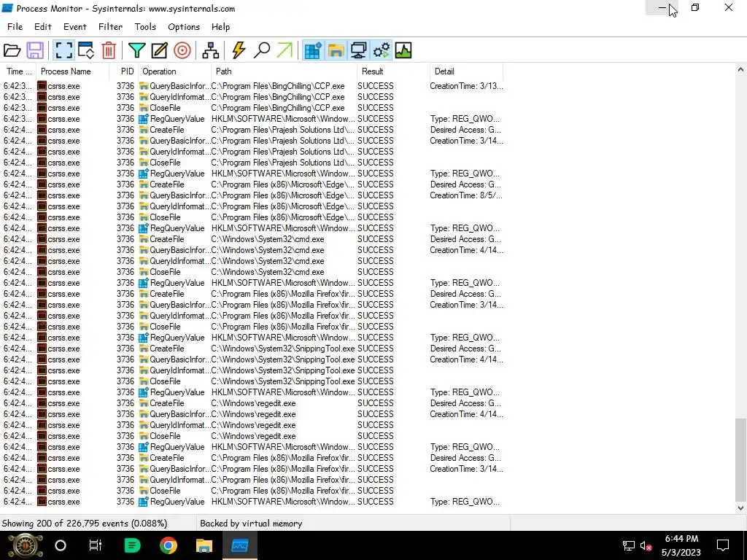Click the Include Process target icon

coord(182,50)
